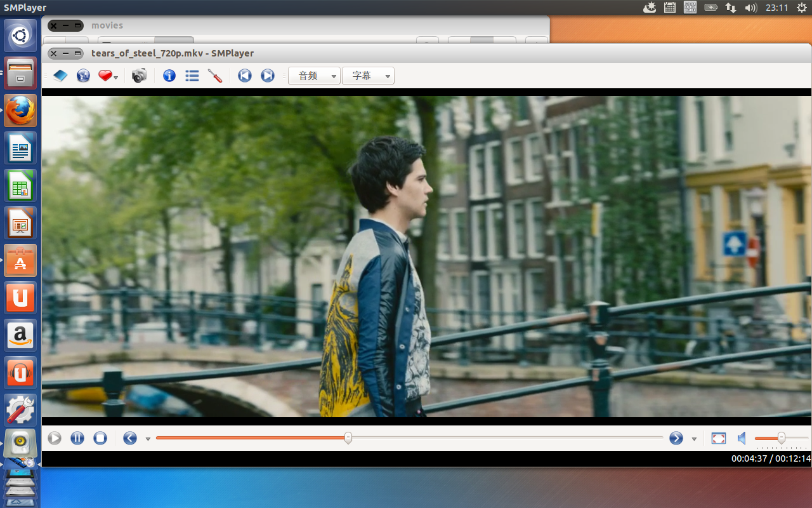Open the weather indicator in top panel
The height and width of the screenshot is (508, 812).
650,8
